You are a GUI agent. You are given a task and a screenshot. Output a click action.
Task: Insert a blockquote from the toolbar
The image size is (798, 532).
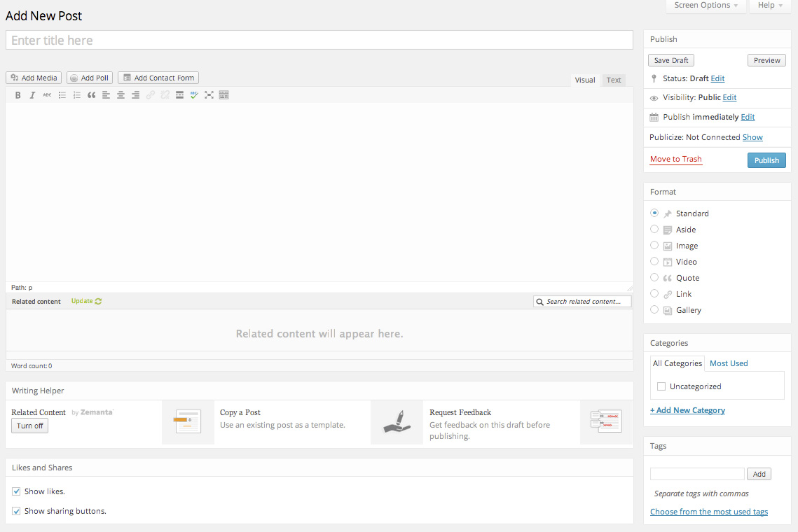(x=91, y=95)
